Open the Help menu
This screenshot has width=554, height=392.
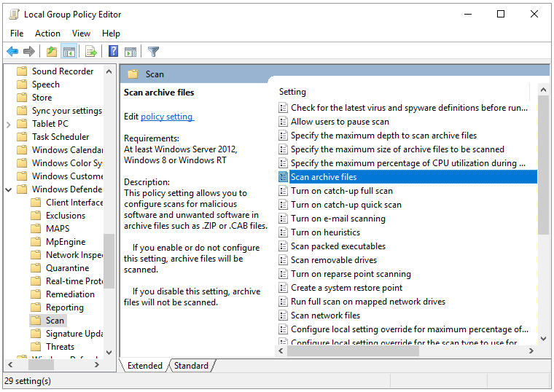(112, 34)
